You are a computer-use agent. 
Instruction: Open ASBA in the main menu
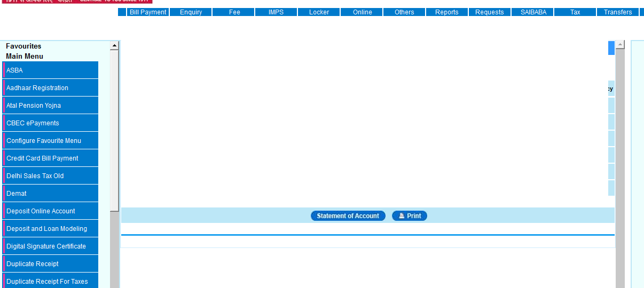click(x=51, y=70)
